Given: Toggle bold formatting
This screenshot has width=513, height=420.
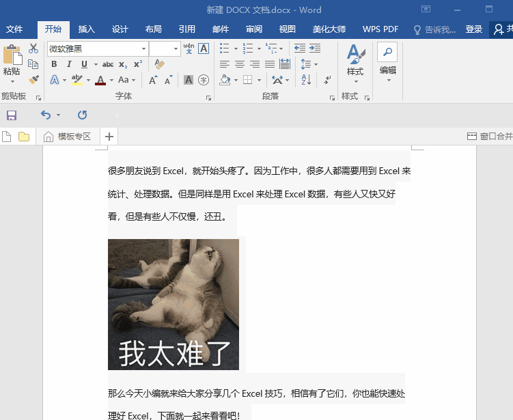Looking at the screenshot, I should pos(54,64).
